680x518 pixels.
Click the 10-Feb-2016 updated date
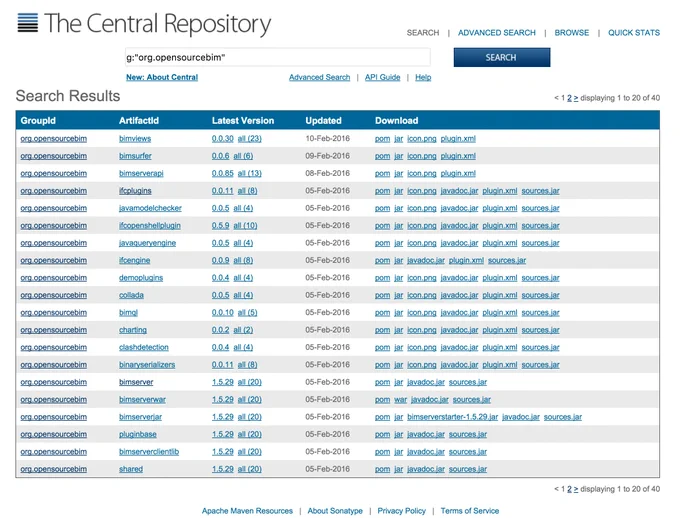click(327, 139)
